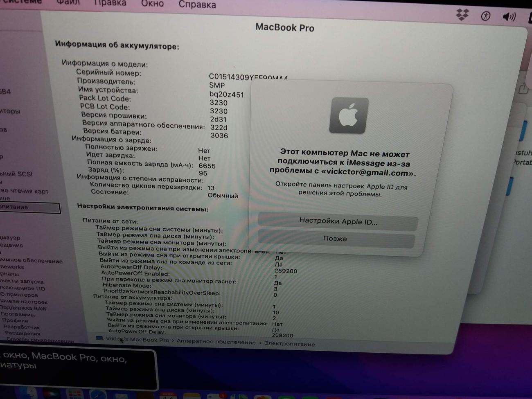The width and height of the screenshot is (532, 399).
Task: Select the Разработчик sidebar item
Action: 21,327
